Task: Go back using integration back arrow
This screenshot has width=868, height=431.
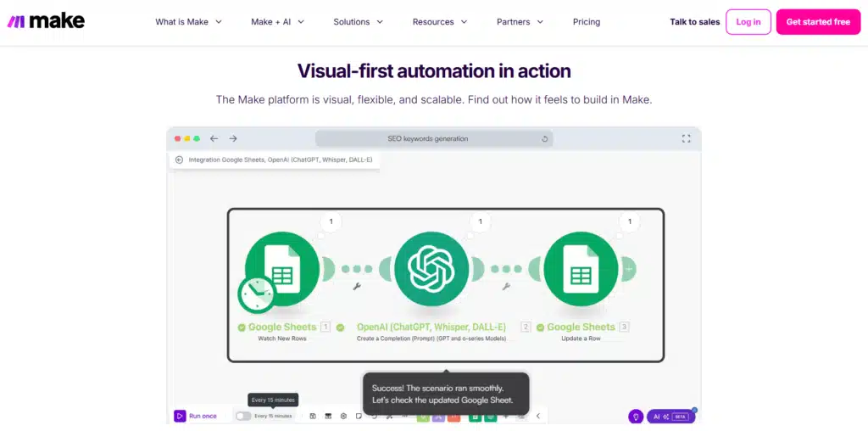Action: 180,160
